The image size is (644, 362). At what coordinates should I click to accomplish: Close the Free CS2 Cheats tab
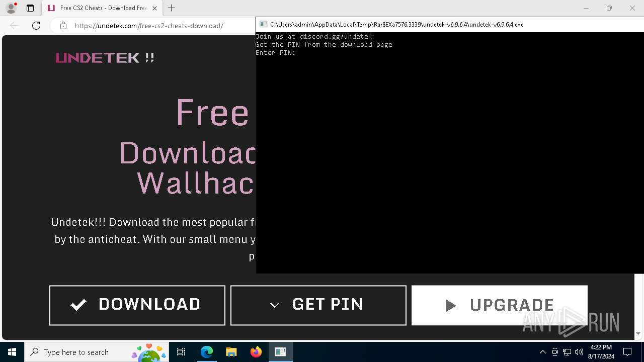(154, 8)
